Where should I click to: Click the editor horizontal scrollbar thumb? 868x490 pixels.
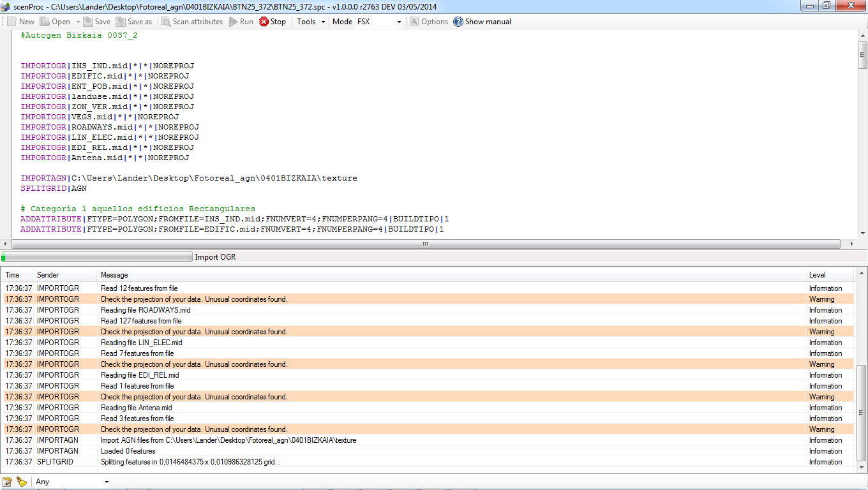[426, 244]
